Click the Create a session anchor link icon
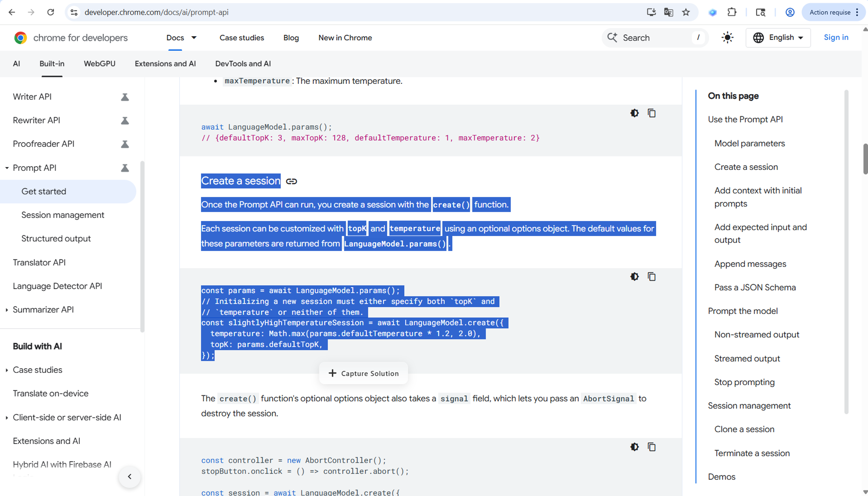Viewport: 868px width, 496px height. click(291, 181)
